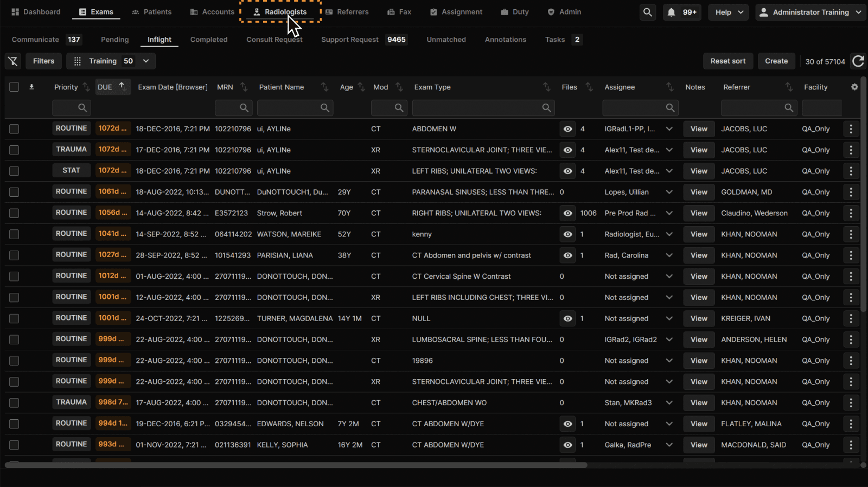Refresh the exam list
Image resolution: width=868 pixels, height=487 pixels.
point(858,61)
